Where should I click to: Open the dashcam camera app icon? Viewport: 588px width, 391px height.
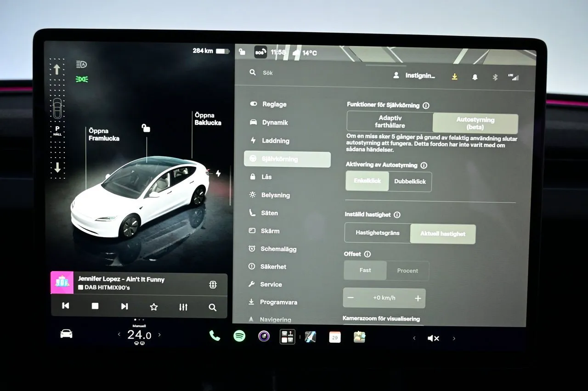coord(264,336)
